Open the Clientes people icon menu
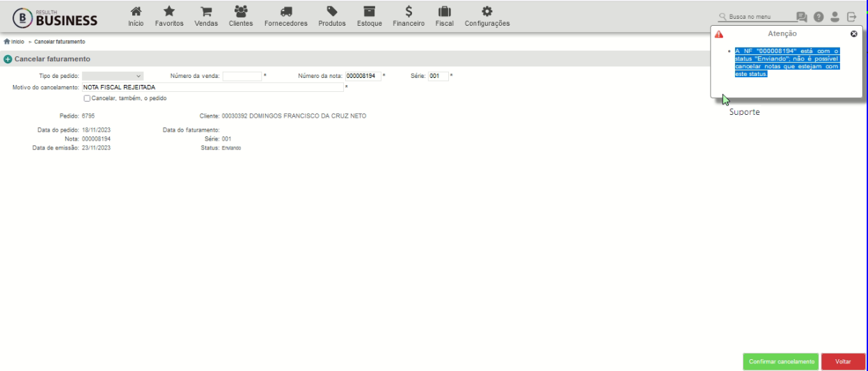Image resolution: width=868 pixels, height=371 pixels. (x=241, y=11)
